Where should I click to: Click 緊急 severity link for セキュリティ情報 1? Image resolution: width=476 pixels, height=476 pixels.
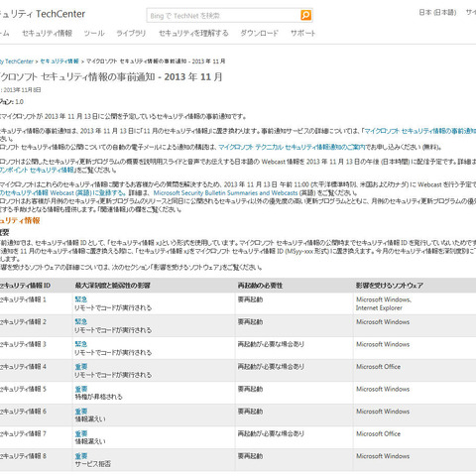pos(80,299)
